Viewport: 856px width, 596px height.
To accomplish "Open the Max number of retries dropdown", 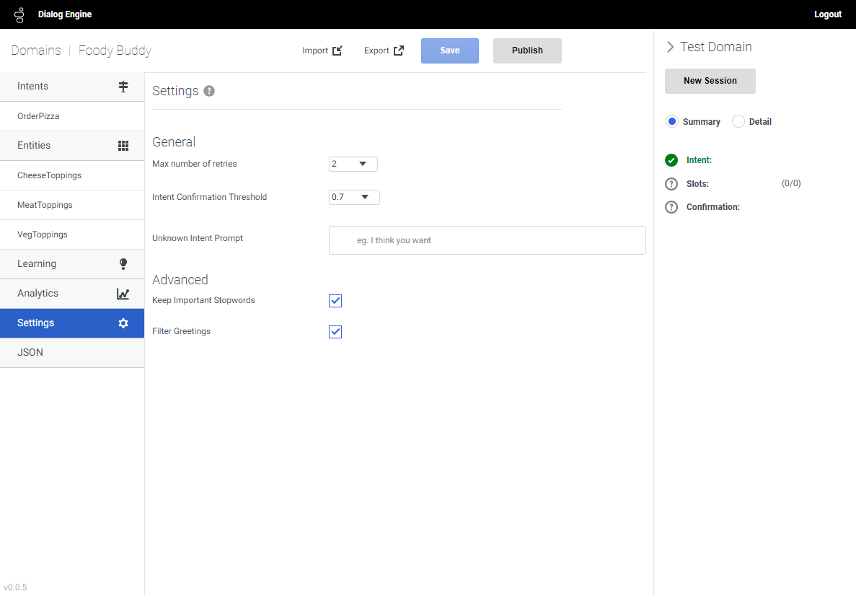I will click(353, 164).
